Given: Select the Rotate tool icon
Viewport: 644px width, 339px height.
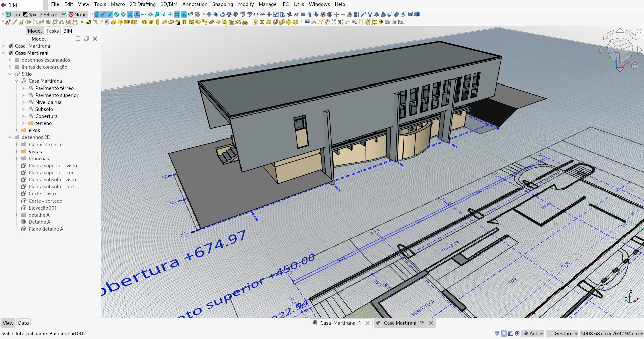Looking at the screenshot, I should pyautogui.click(x=222, y=15).
